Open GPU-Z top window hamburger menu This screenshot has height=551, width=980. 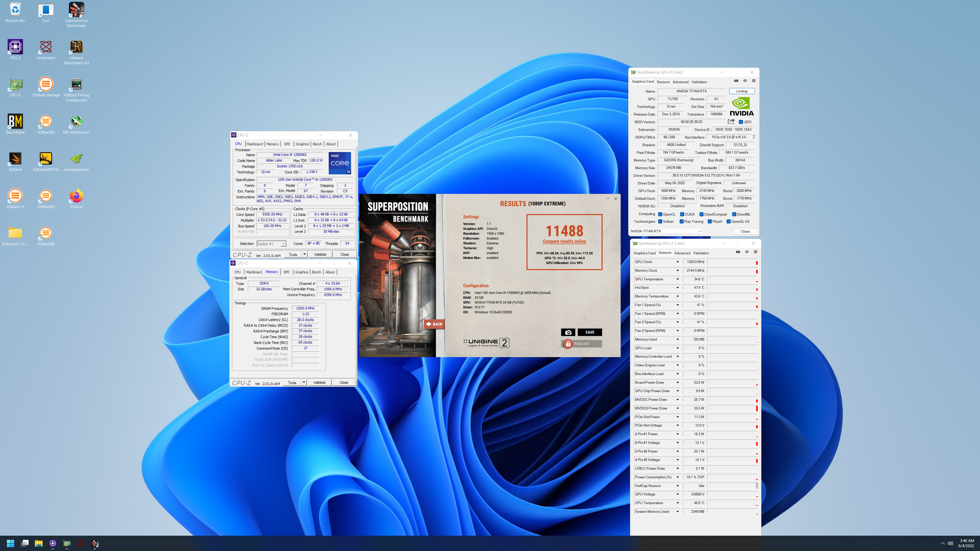[754, 81]
